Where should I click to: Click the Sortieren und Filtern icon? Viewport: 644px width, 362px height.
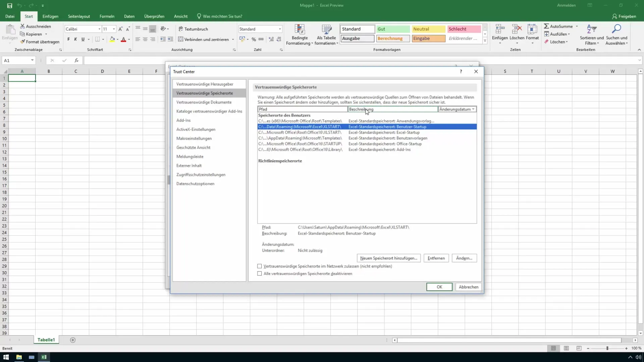point(592,29)
